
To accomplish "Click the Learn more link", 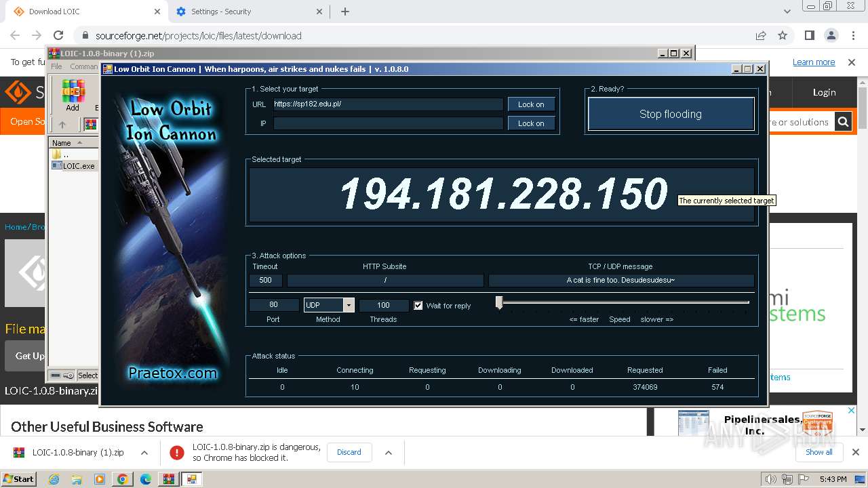I will (814, 62).
